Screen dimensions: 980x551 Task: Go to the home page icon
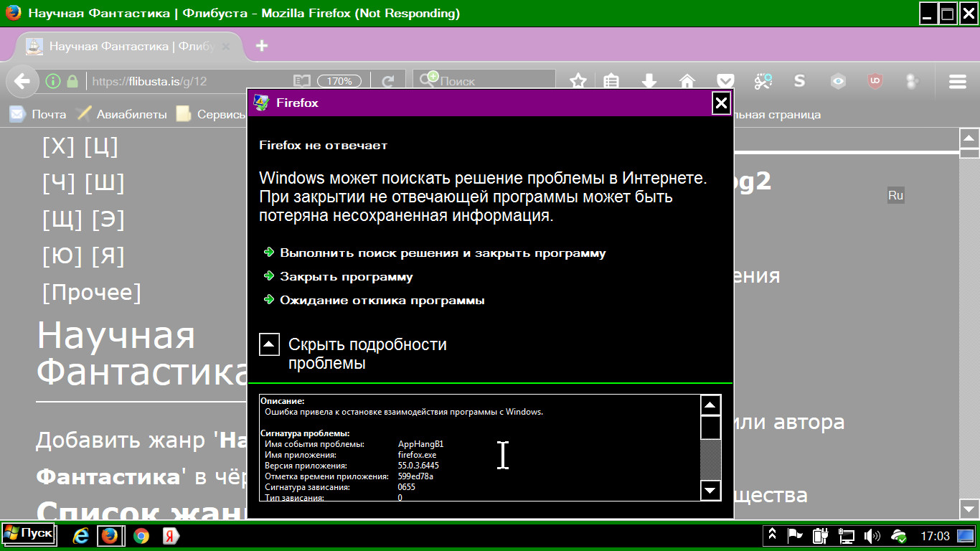(687, 81)
